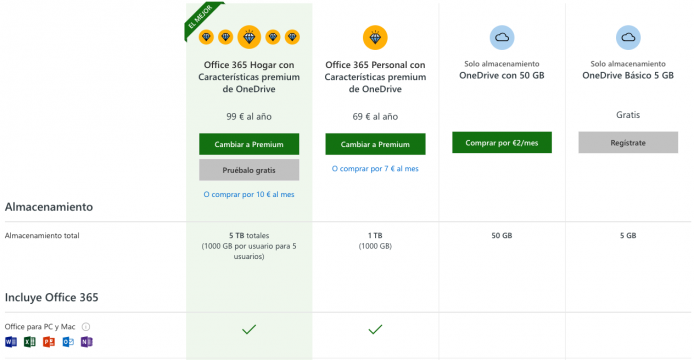This screenshot has width=694, height=360.
Task: Click the Office 365 Hogar plan title
Action: click(249, 77)
